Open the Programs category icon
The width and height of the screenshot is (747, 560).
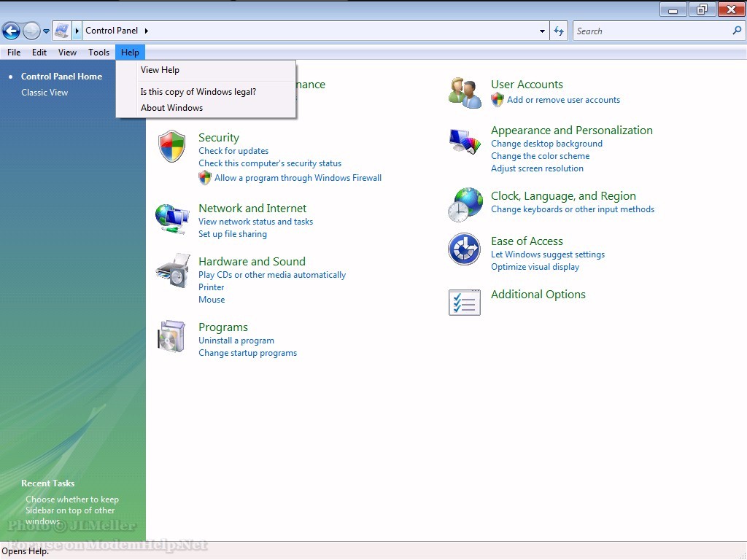click(172, 336)
